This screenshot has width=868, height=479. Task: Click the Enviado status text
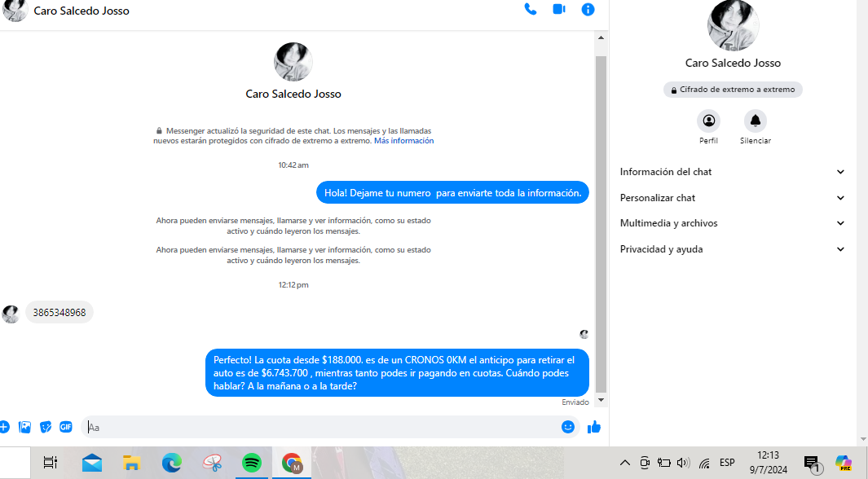575,402
